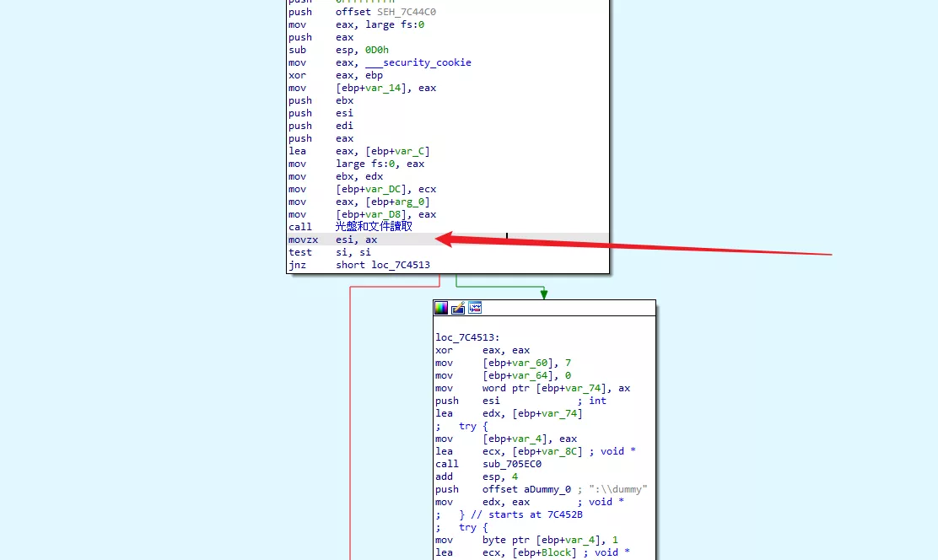Click the group nodes icon
Image resolution: width=938 pixels, height=560 pixels.
(475, 308)
